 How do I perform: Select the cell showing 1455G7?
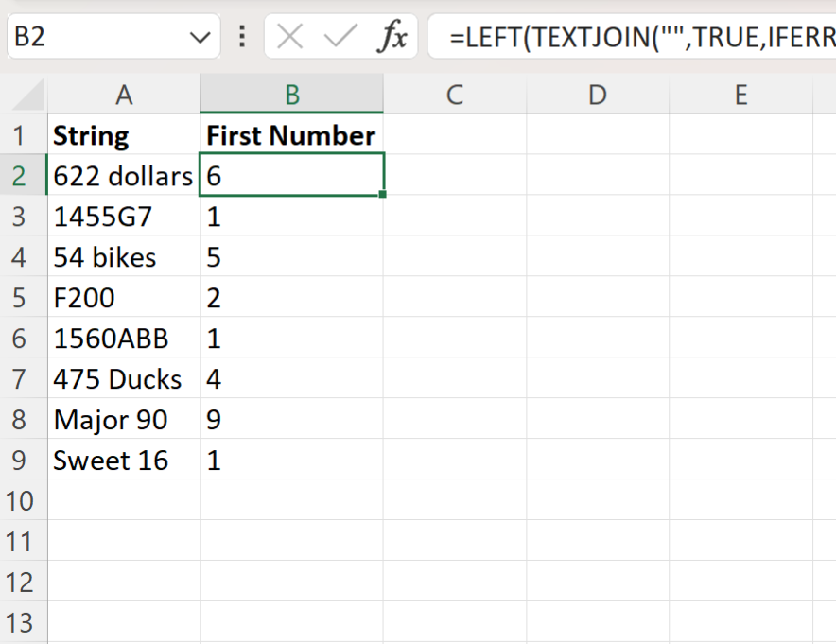coord(124,216)
